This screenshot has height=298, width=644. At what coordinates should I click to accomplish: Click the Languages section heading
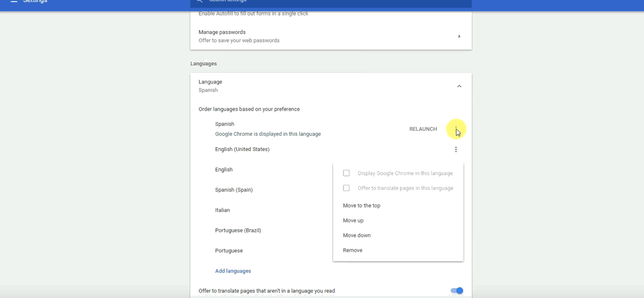click(203, 64)
